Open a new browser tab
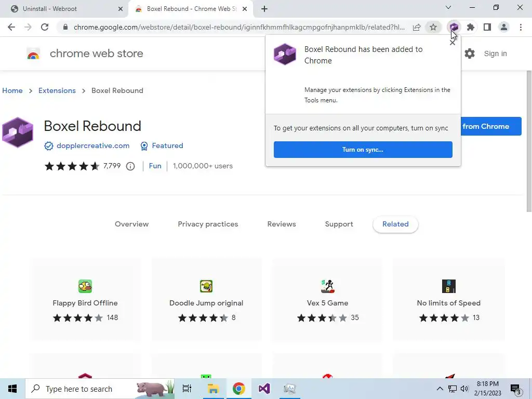Screen dimensions: 532x399 264,9
